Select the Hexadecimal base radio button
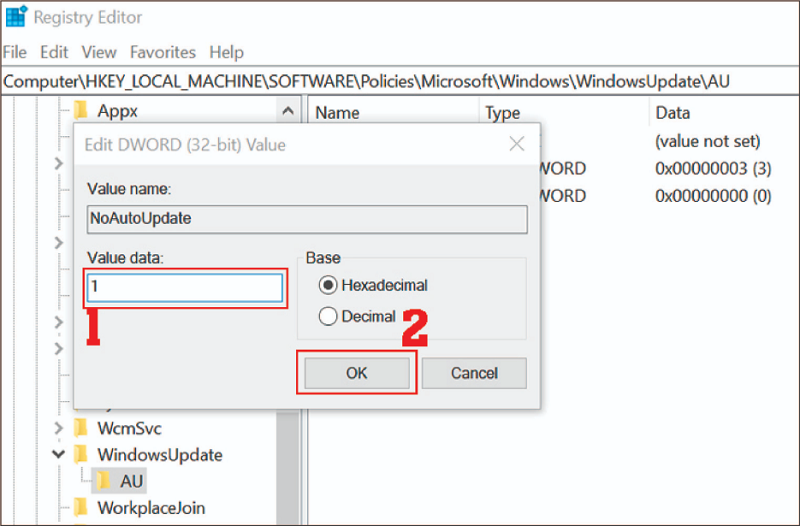 click(x=327, y=285)
